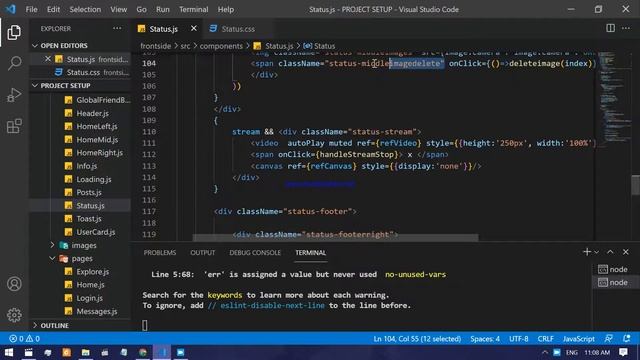Click the Ln 104, Col 55 status
The image size is (640, 360).
417,339
